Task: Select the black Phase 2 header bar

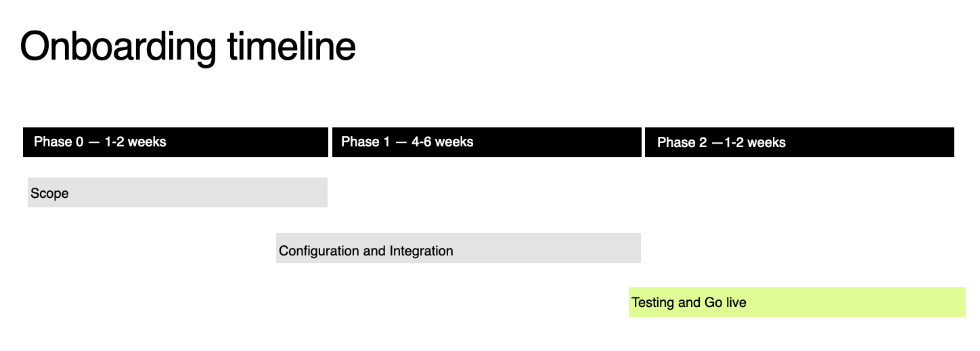Action: pos(799,142)
